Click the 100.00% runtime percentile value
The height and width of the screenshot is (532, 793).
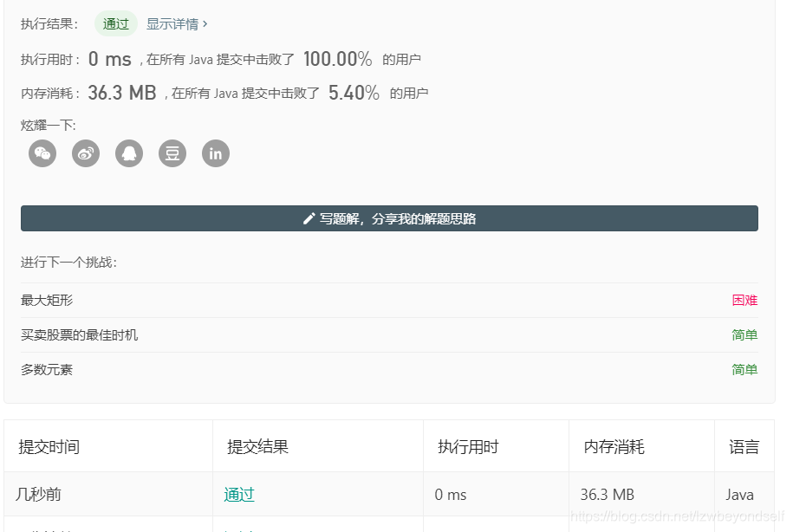tap(338, 59)
